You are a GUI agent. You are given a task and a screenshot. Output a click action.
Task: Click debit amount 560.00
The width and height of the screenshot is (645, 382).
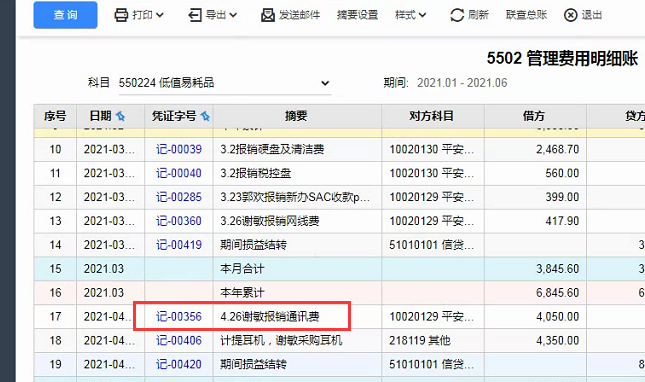click(x=562, y=173)
